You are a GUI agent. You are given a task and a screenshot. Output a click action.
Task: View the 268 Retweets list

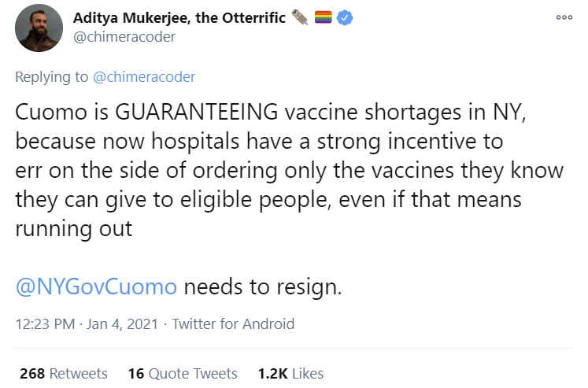(63, 373)
